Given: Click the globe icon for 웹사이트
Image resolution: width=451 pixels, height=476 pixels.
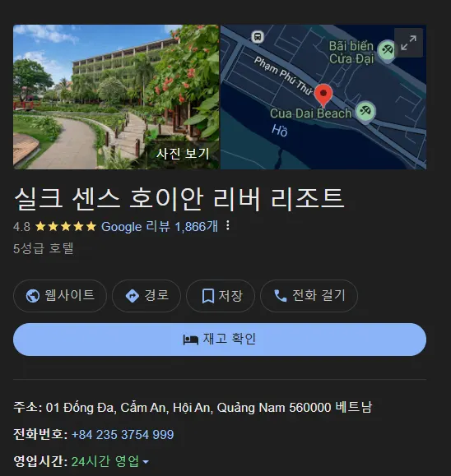Looking at the screenshot, I should pos(33,296).
